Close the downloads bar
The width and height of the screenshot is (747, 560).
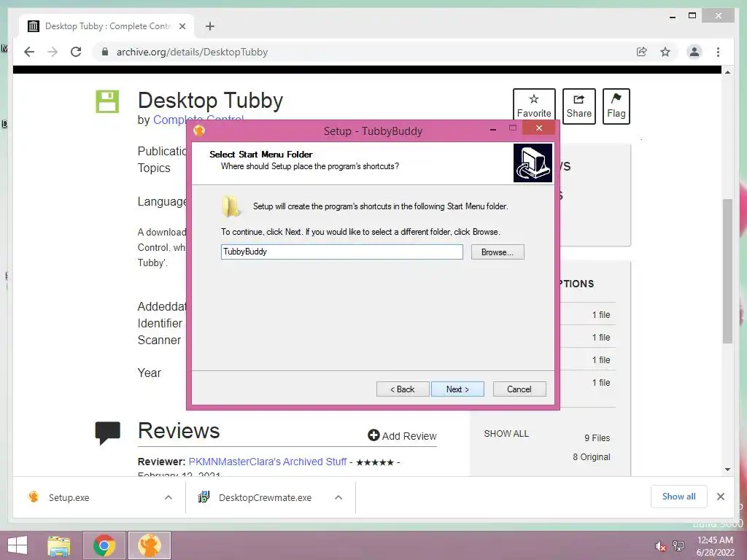pyautogui.click(x=720, y=497)
